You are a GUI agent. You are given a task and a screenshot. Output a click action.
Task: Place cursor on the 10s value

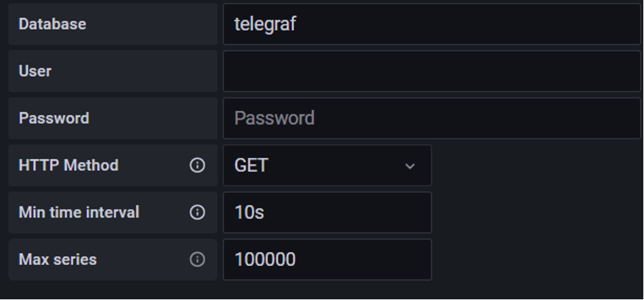[249, 212]
